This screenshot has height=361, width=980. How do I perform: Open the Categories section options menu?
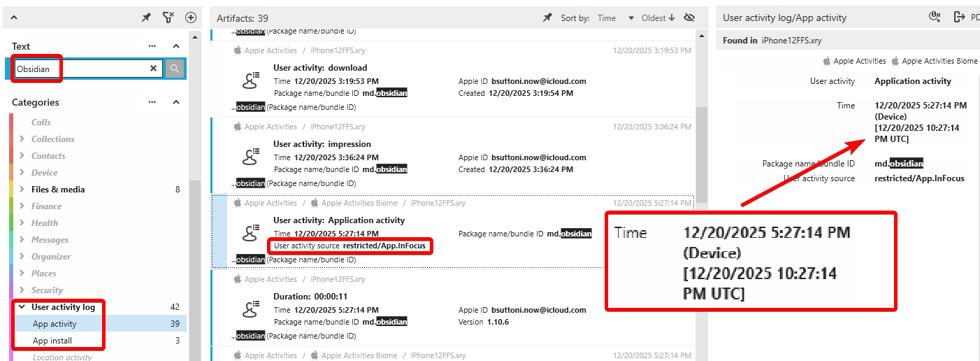point(152,102)
